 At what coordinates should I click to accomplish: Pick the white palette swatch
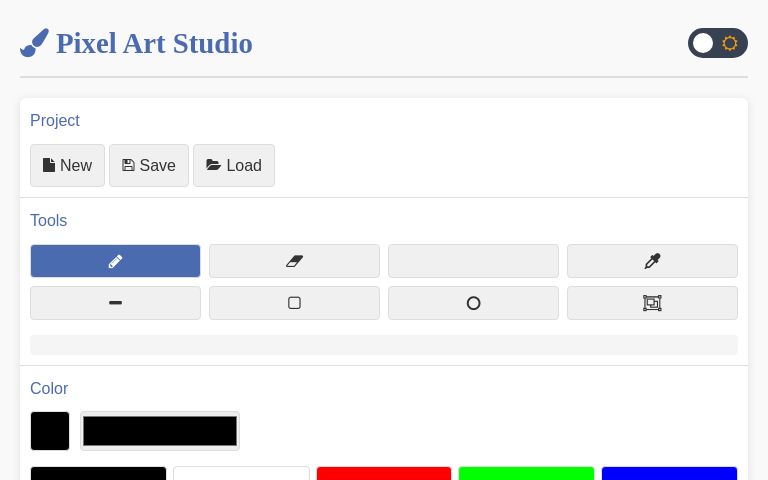point(241,473)
